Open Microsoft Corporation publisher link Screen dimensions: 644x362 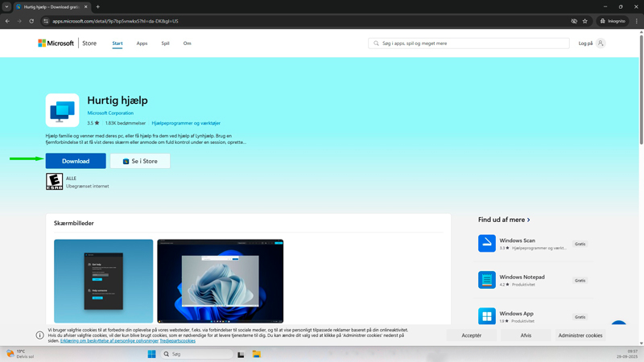point(110,113)
